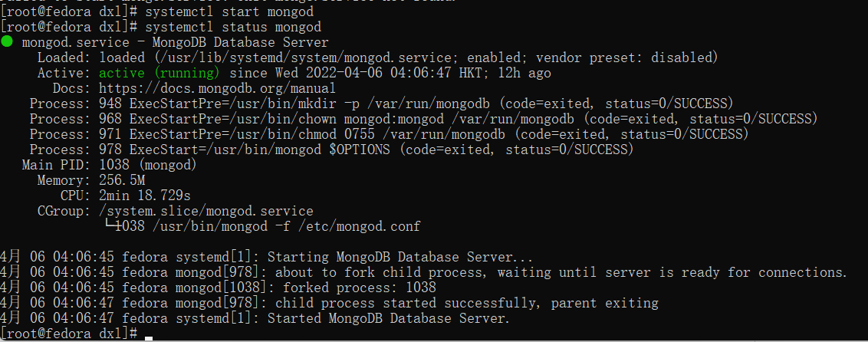Click the blinking cursor at the bottom prompt

[149, 336]
